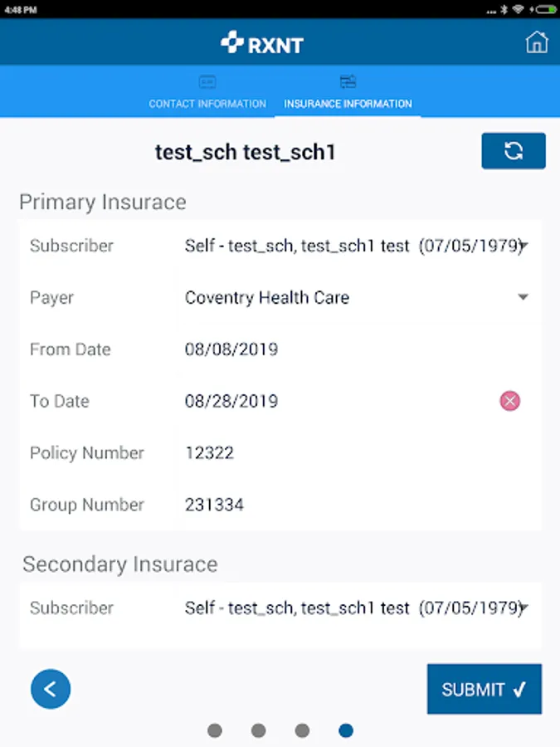Image resolution: width=560 pixels, height=747 pixels.
Task: Select the second page indicator dot
Action: pyautogui.click(x=259, y=730)
